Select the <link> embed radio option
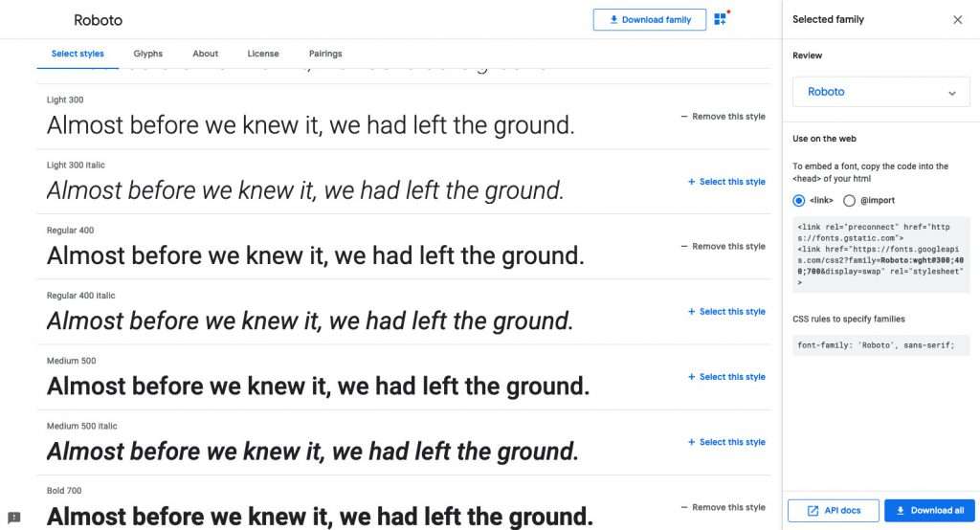Viewport: 980px width, 530px height. [x=799, y=200]
